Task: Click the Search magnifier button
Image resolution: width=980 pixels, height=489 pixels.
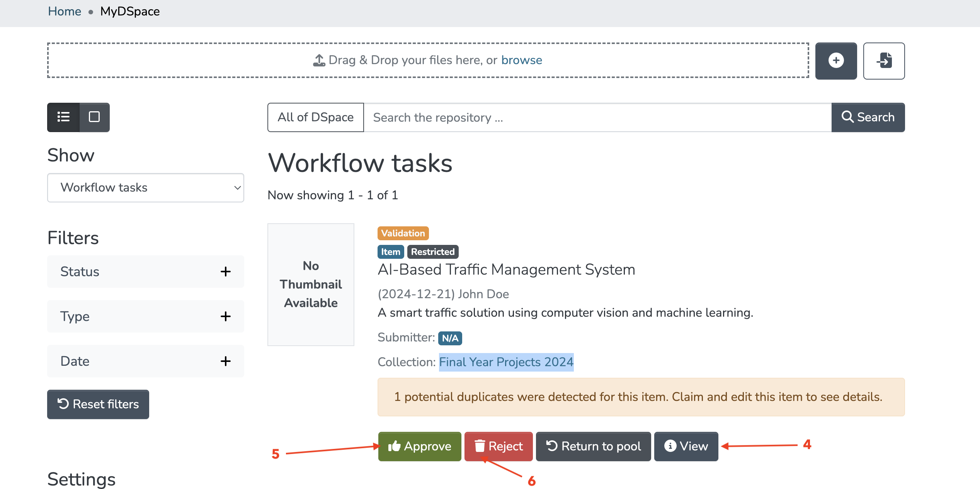Action: [868, 117]
